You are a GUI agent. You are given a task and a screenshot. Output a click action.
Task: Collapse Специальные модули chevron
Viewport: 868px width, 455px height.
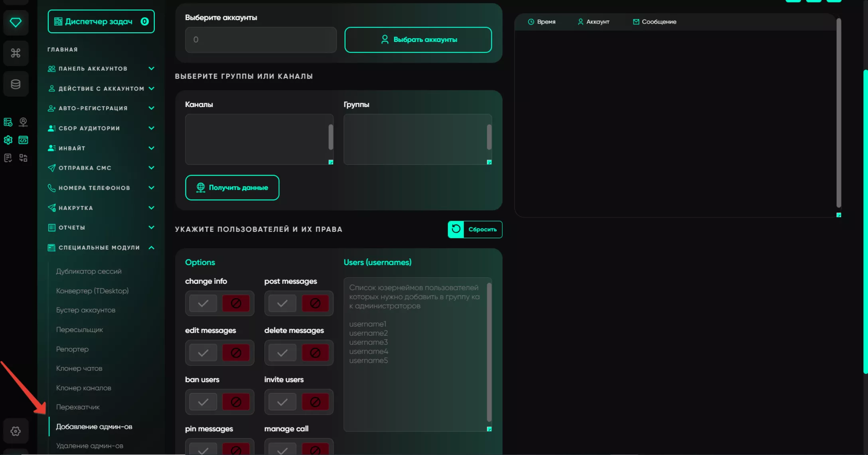click(152, 248)
